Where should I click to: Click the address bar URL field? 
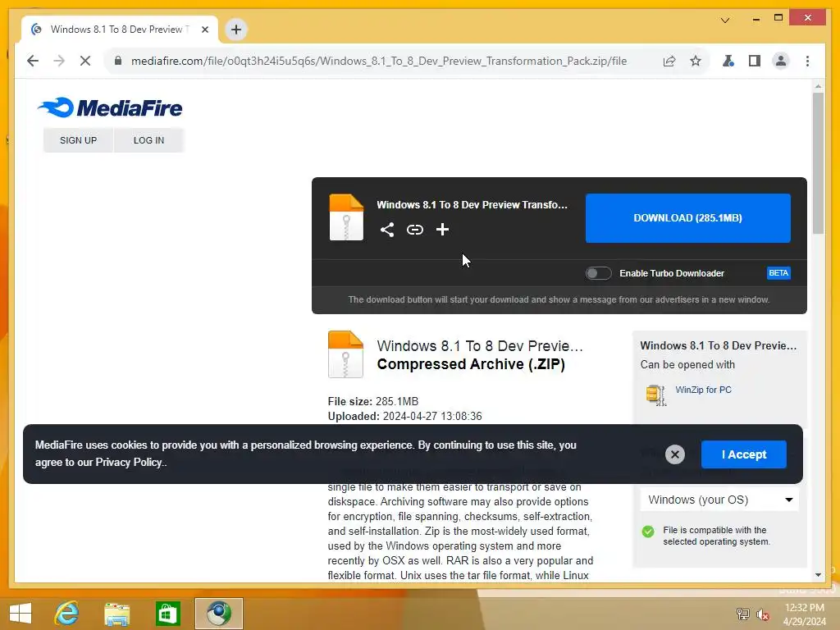[379, 61]
